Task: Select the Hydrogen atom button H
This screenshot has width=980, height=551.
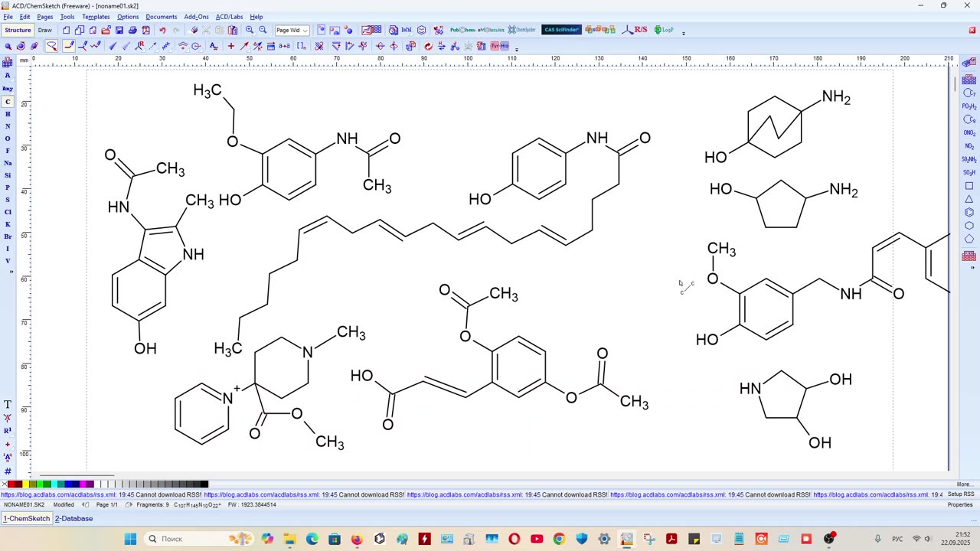Action: [x=8, y=114]
